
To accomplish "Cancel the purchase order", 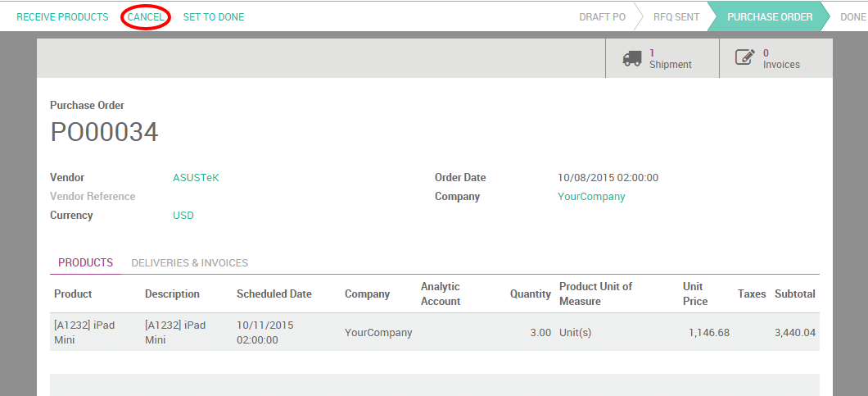I will (146, 17).
